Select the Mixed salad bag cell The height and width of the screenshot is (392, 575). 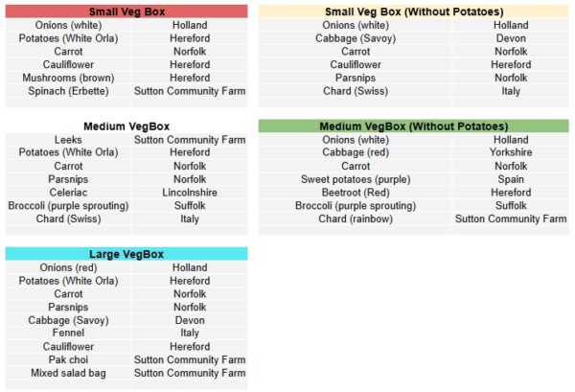pyautogui.click(x=68, y=373)
